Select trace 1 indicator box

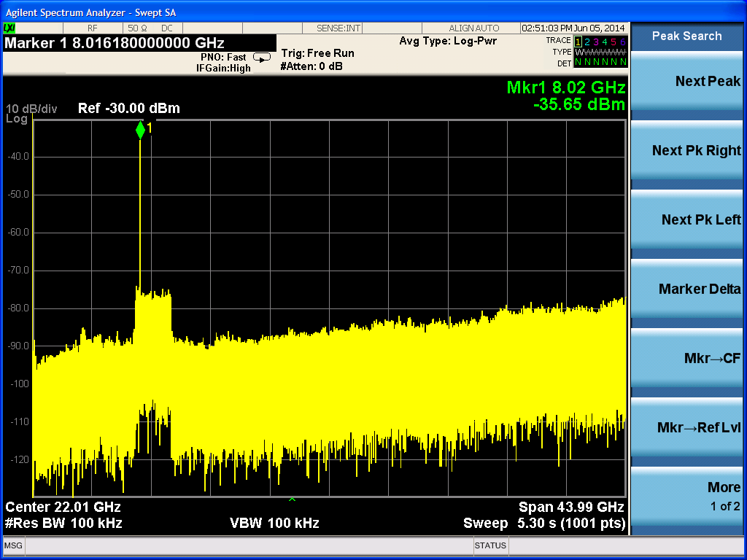point(578,42)
